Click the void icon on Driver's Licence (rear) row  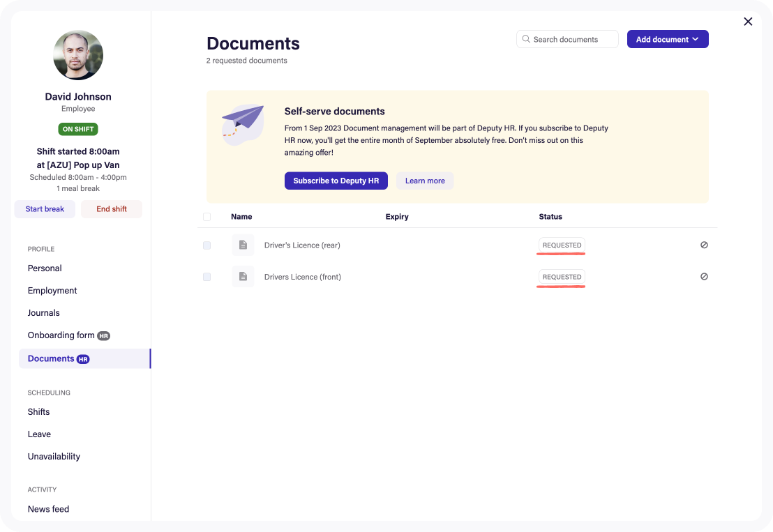[704, 245]
